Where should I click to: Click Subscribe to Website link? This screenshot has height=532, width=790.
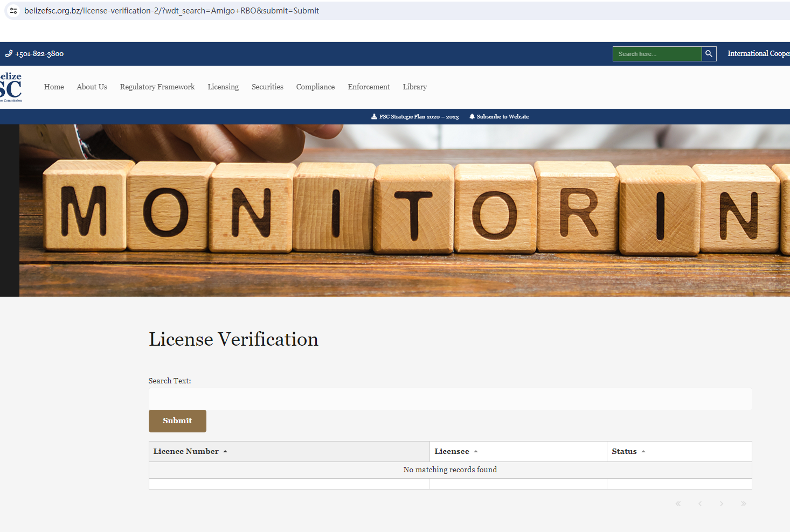(x=503, y=117)
